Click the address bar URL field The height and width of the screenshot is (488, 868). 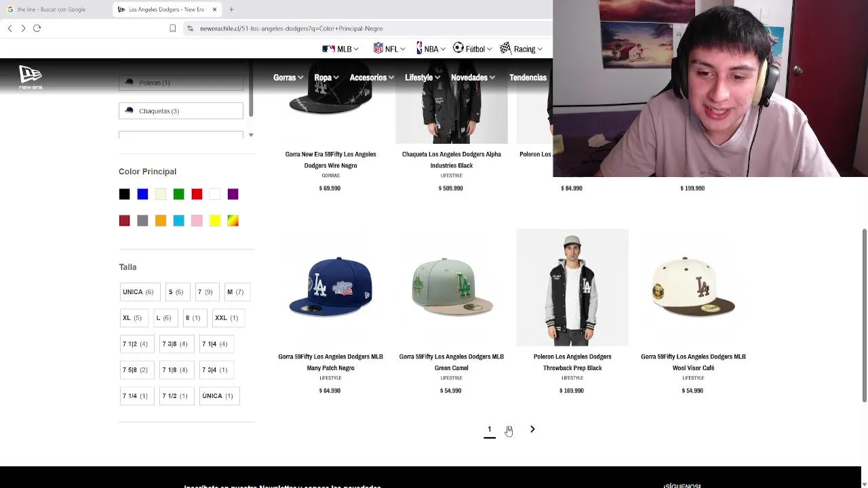tap(366, 28)
